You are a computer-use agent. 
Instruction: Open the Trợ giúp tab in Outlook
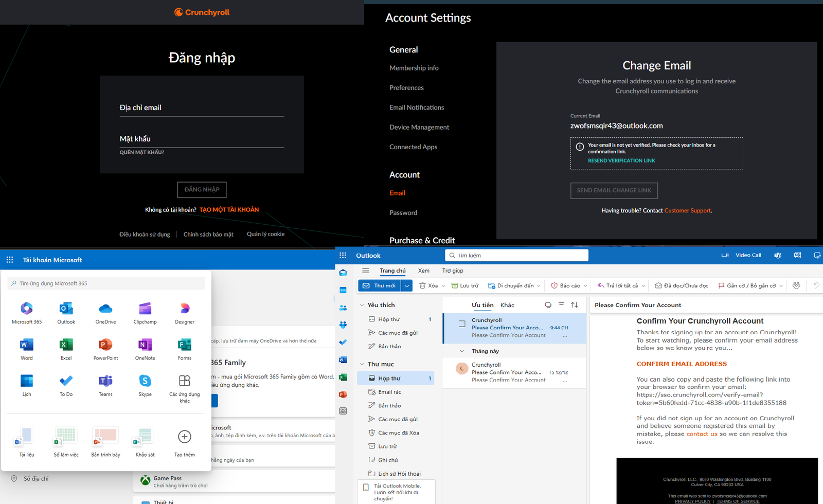pyautogui.click(x=453, y=271)
